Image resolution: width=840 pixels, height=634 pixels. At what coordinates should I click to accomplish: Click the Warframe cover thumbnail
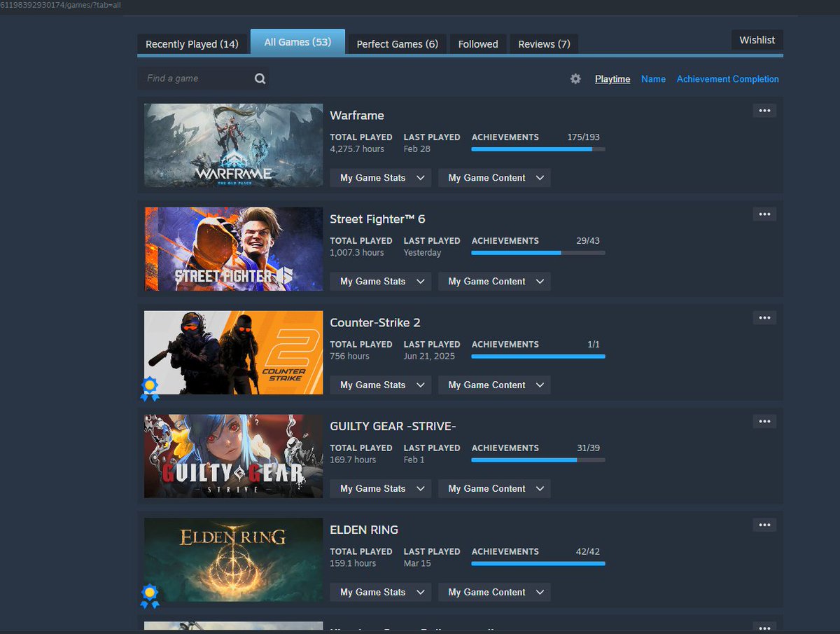click(234, 145)
